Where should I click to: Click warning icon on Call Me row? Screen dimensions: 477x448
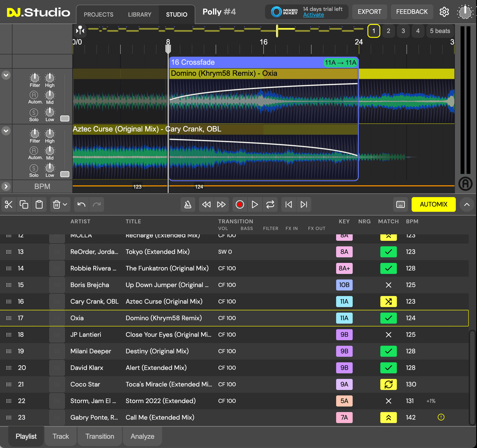click(441, 417)
